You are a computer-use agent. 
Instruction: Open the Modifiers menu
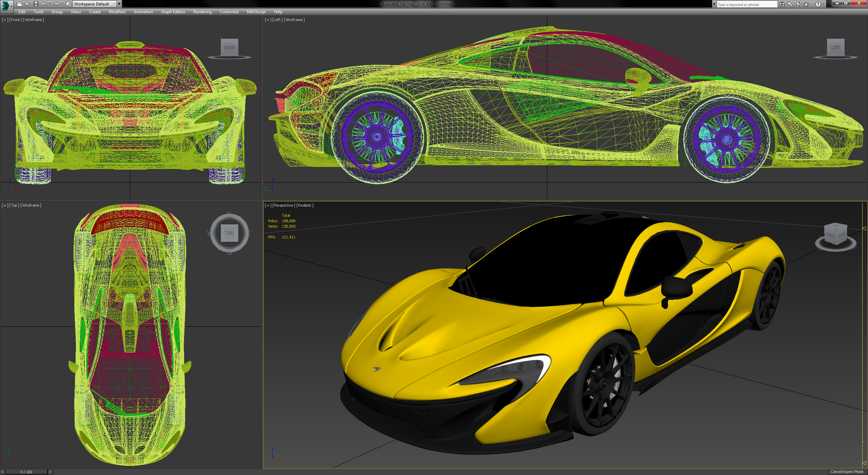(x=117, y=12)
